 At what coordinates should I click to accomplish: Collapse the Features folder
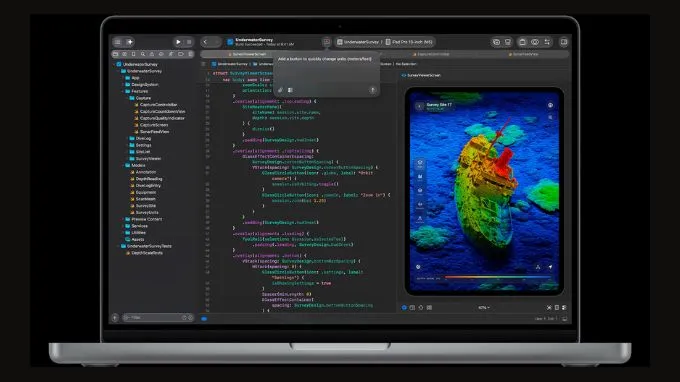[123, 91]
